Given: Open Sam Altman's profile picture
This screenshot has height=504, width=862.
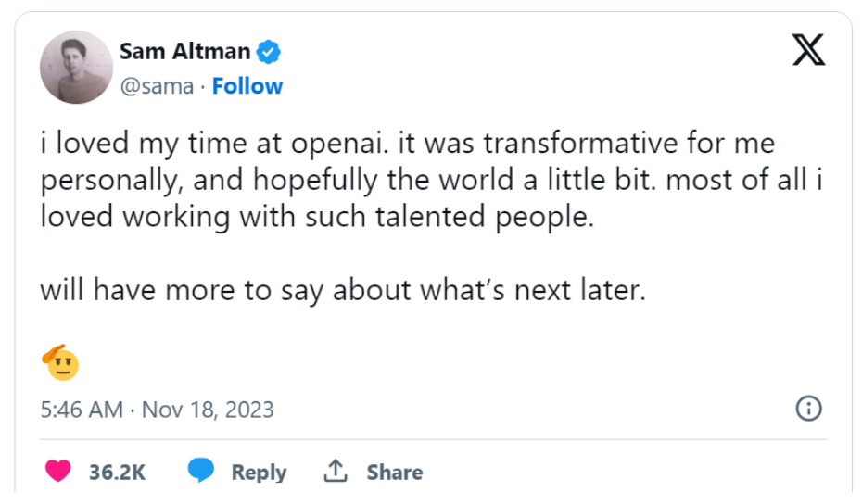Looking at the screenshot, I should (76, 67).
